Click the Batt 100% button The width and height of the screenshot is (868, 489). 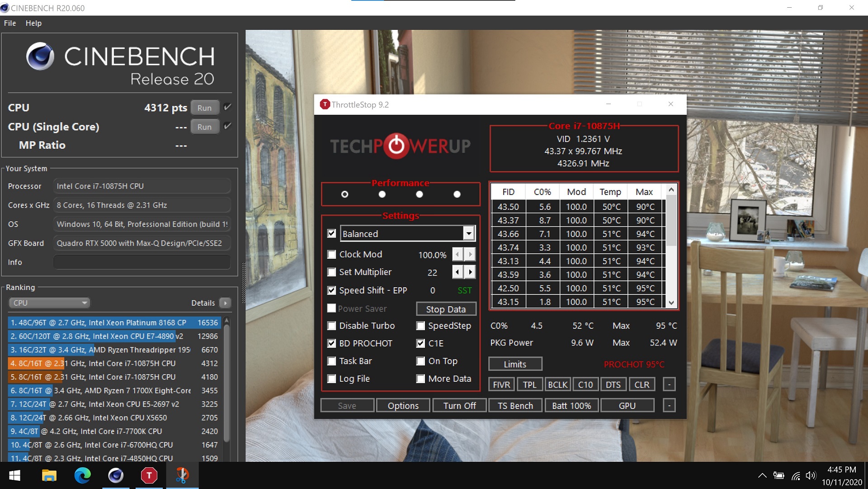[x=571, y=406]
